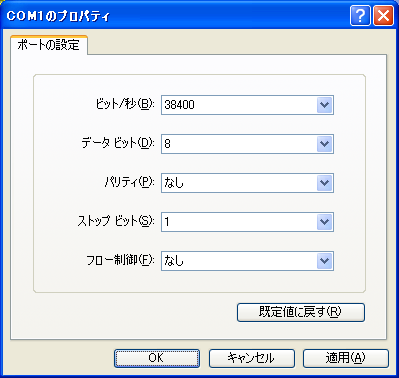
Task: Close the COM1のプロパティ dialog
Action: [x=383, y=15]
